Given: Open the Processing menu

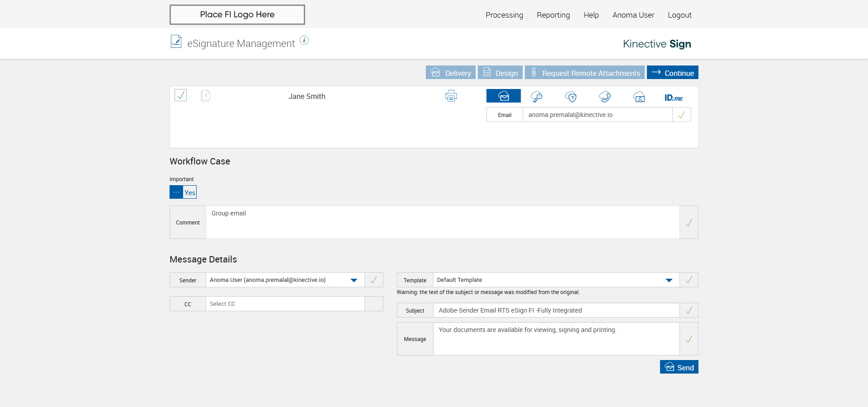Looking at the screenshot, I should click(504, 15).
